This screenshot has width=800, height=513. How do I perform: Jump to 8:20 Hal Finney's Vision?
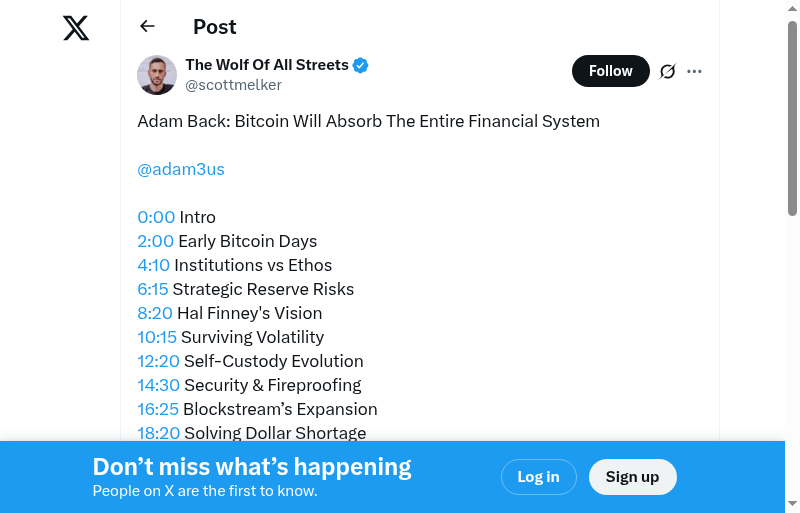tap(155, 313)
